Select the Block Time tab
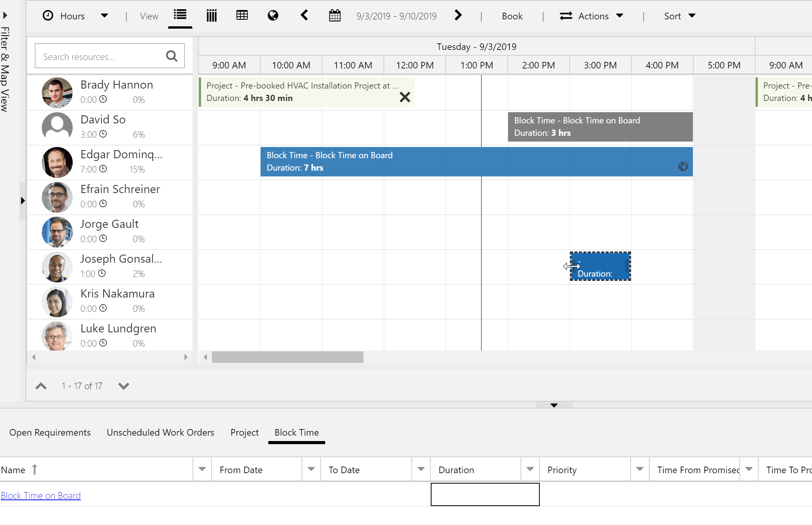The image size is (812, 525). click(x=296, y=432)
